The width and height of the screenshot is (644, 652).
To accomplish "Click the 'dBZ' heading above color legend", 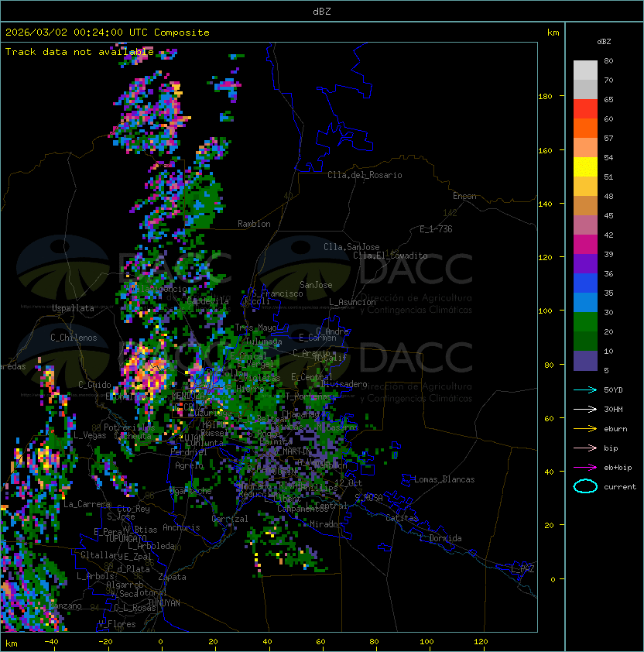I will pos(604,42).
